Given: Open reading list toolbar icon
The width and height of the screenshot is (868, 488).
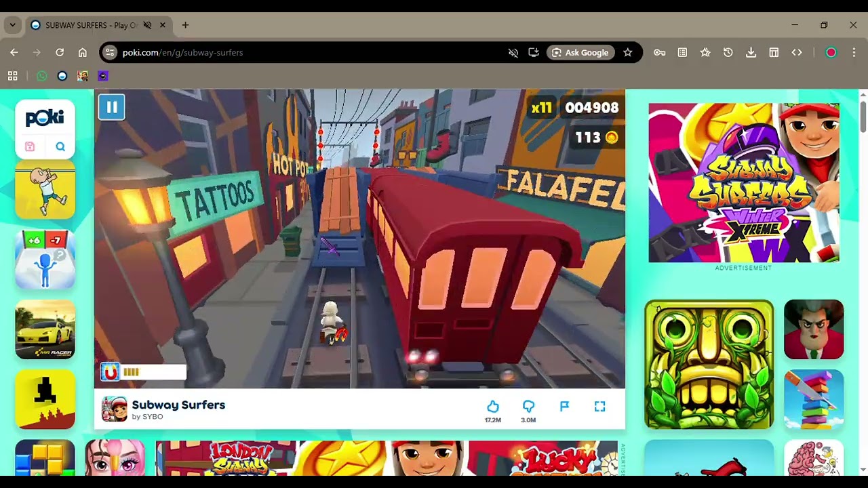Looking at the screenshot, I should coord(682,52).
